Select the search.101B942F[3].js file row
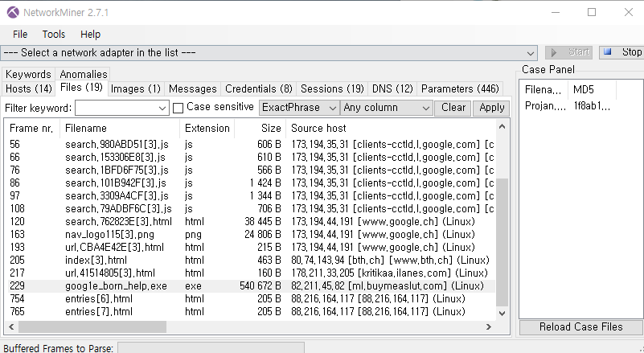 click(252, 183)
